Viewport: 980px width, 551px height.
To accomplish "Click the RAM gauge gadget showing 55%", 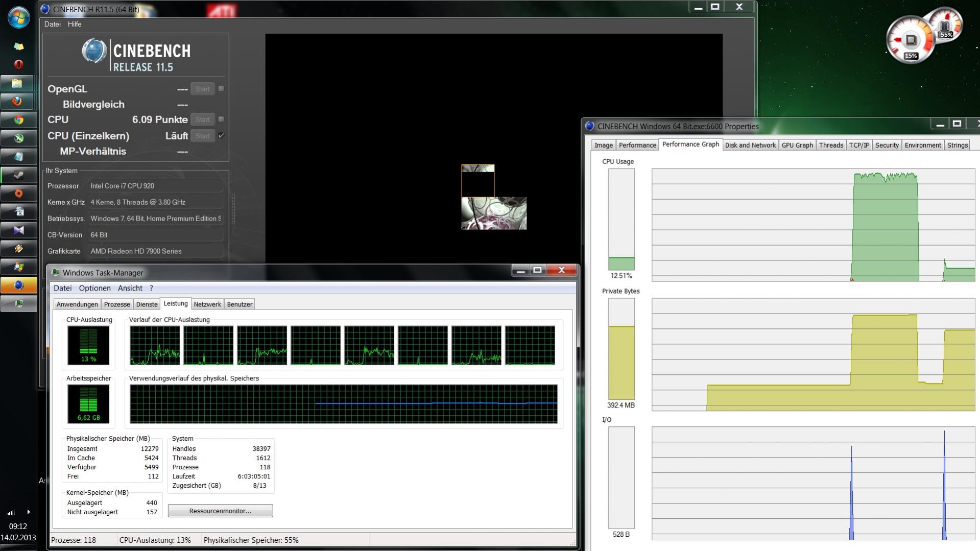I will [x=946, y=24].
